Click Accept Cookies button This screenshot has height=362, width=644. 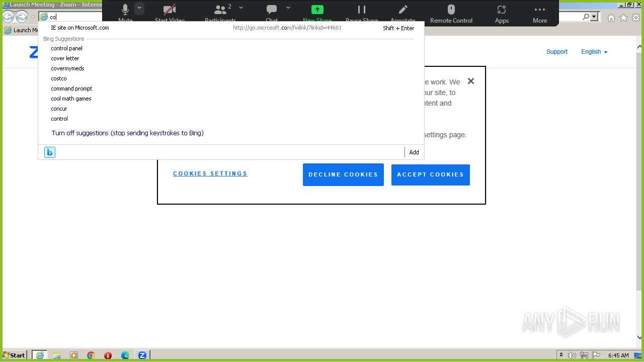click(431, 174)
